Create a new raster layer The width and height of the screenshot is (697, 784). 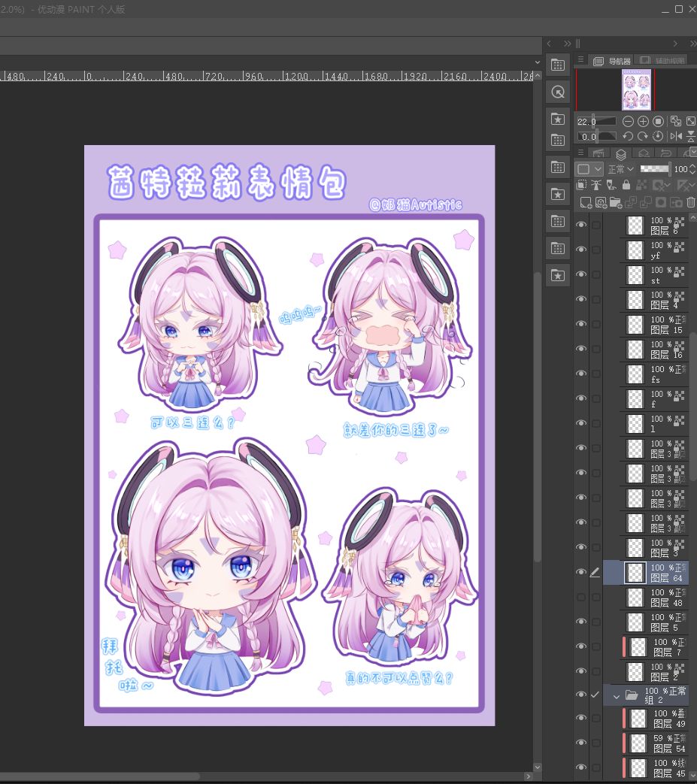click(586, 202)
